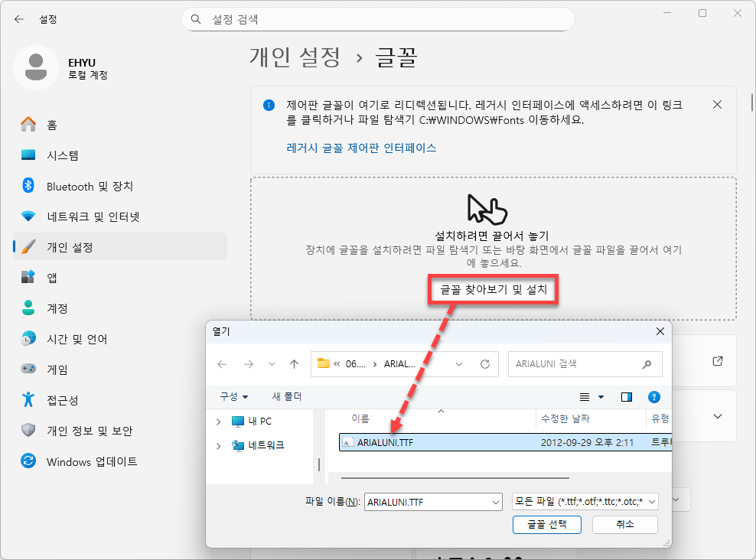
Task: Expand the My PC tree node
Action: pos(219,421)
